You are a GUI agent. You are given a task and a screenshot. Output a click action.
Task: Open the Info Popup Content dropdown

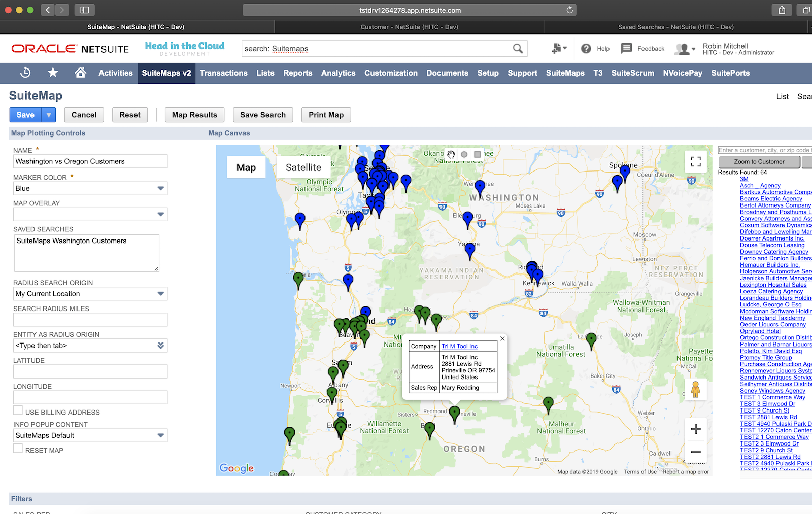click(161, 435)
